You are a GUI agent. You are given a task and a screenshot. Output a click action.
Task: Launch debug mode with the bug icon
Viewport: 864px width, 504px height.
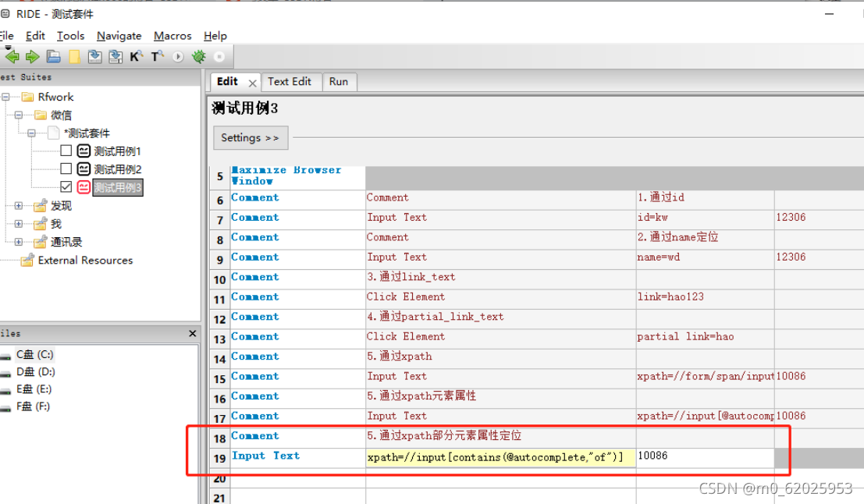(197, 55)
